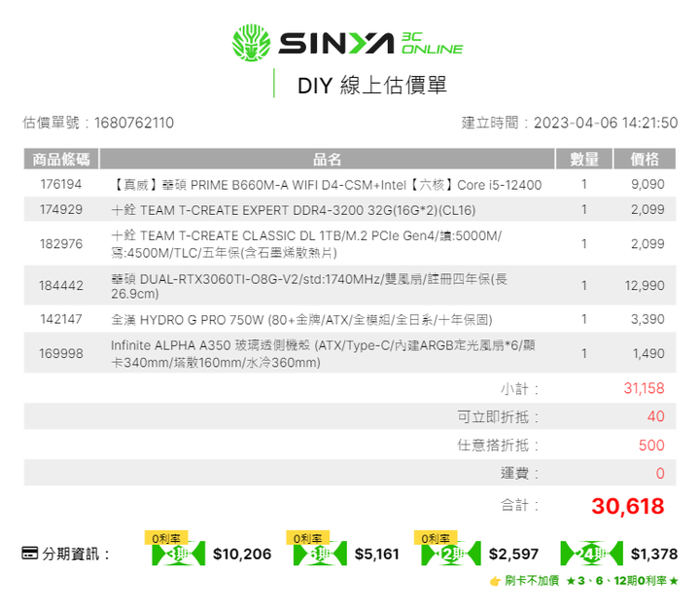Click the 分期資訊 label

(76, 555)
